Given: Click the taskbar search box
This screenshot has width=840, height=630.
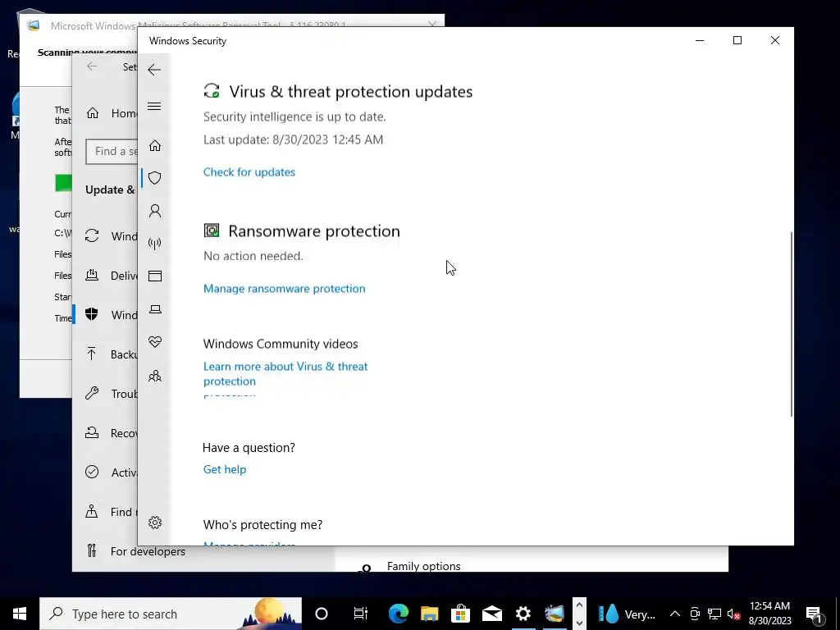Looking at the screenshot, I should pos(171,614).
